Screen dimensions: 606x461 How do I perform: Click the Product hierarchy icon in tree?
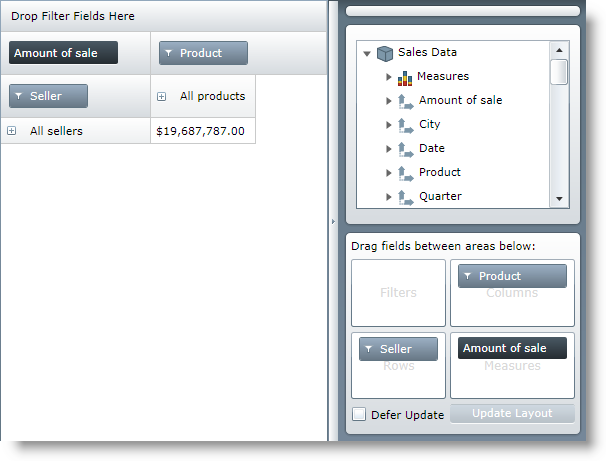[405, 173]
